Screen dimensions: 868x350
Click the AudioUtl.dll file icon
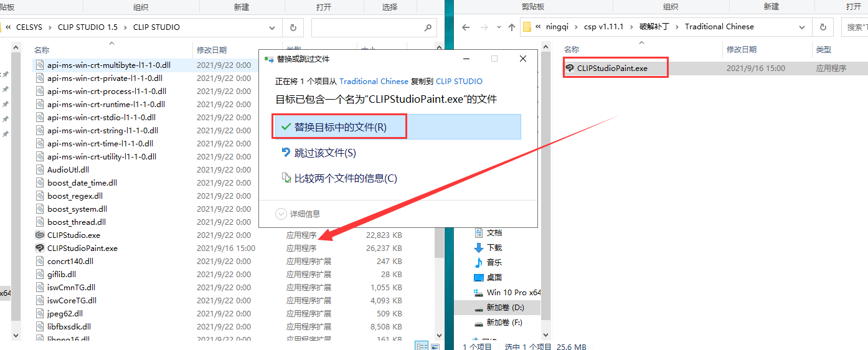[40, 169]
